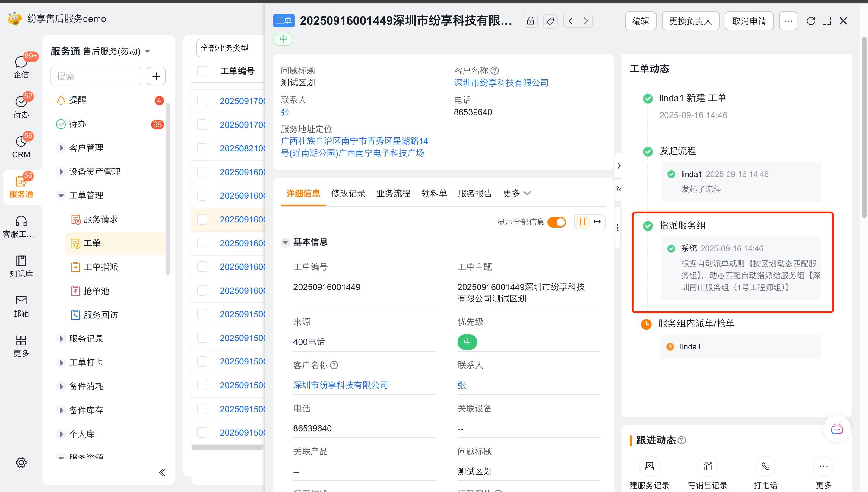Tick the checkbox of the highlighted work order row
Viewport: 868px width, 492px height.
click(x=202, y=219)
